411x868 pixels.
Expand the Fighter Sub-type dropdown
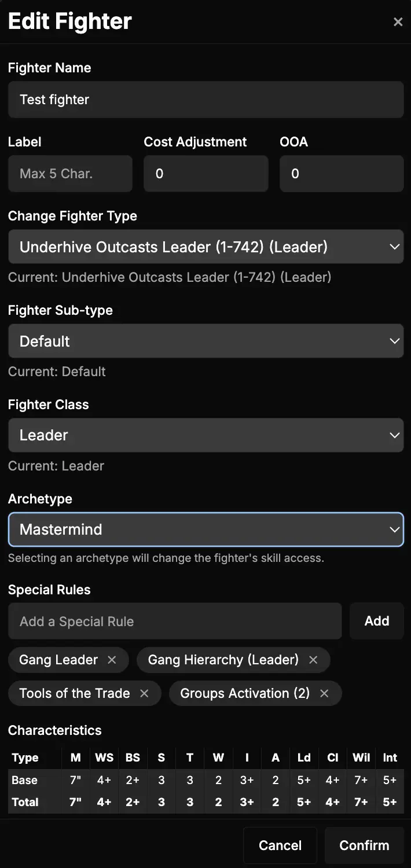click(x=205, y=341)
